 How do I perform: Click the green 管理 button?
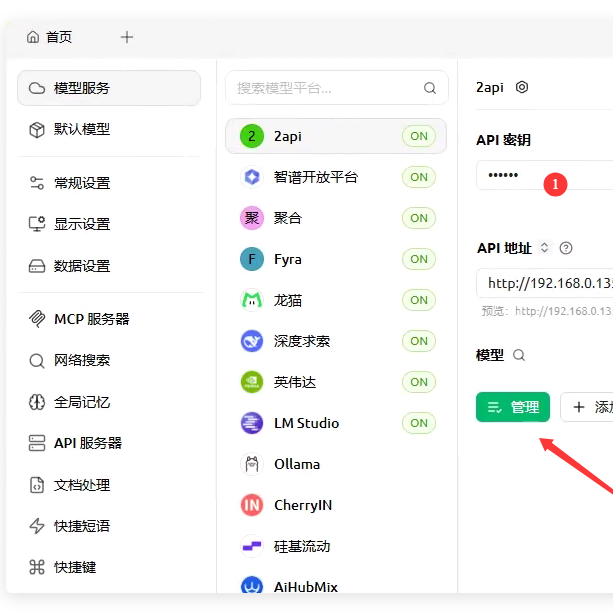tap(513, 407)
